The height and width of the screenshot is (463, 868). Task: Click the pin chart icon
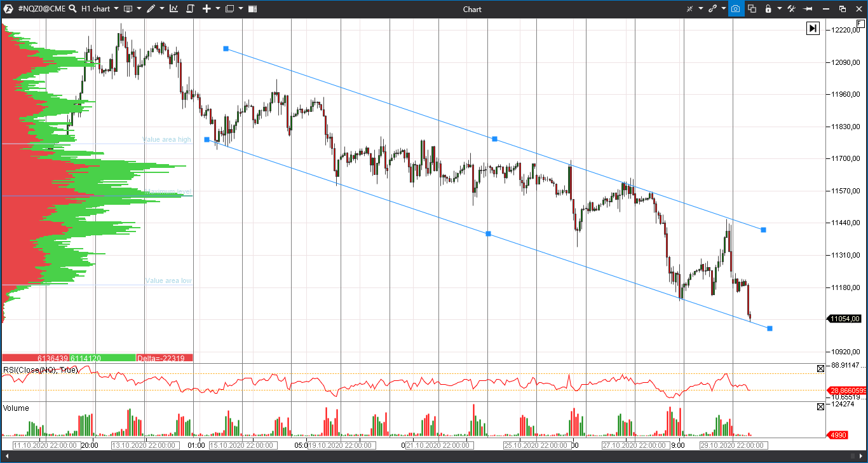pyautogui.click(x=808, y=8)
